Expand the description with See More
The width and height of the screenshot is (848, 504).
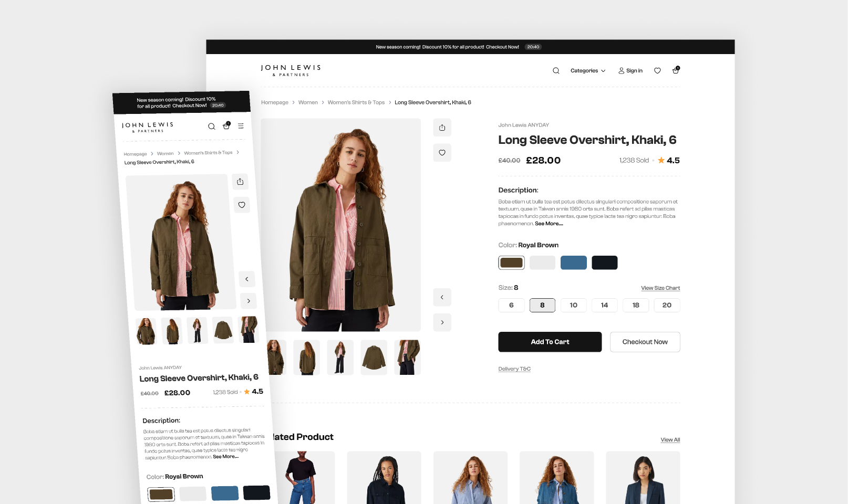point(548,223)
